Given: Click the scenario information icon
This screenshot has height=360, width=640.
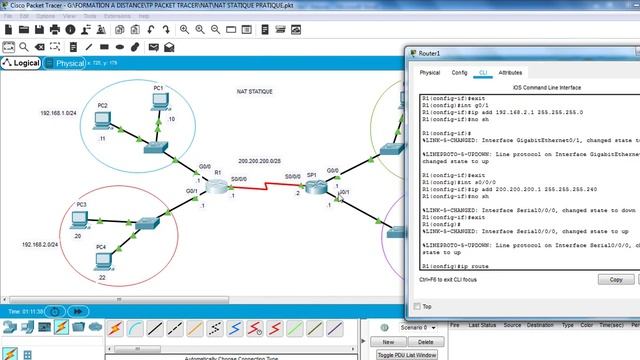Looking at the screenshot, I should point(384,327).
